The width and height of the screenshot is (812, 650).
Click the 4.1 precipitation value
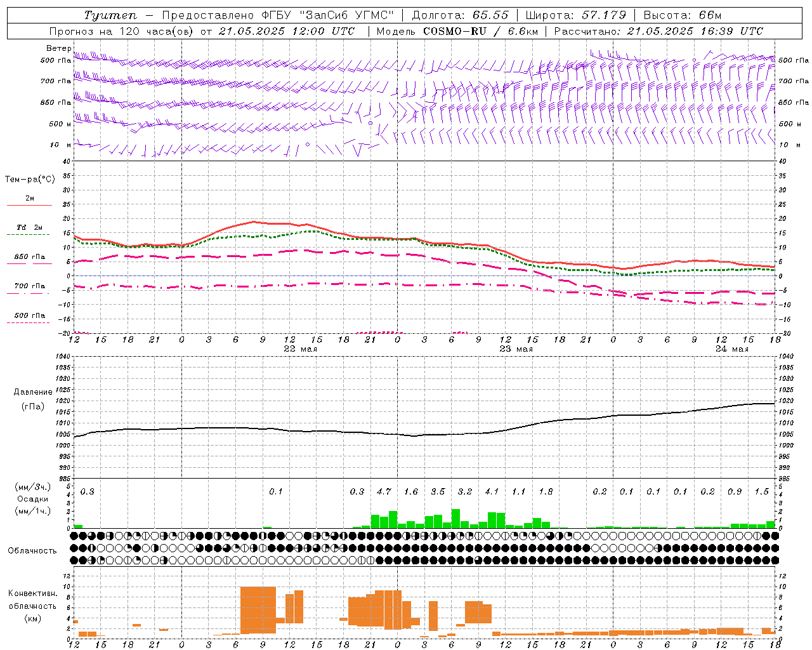pyautogui.click(x=492, y=491)
